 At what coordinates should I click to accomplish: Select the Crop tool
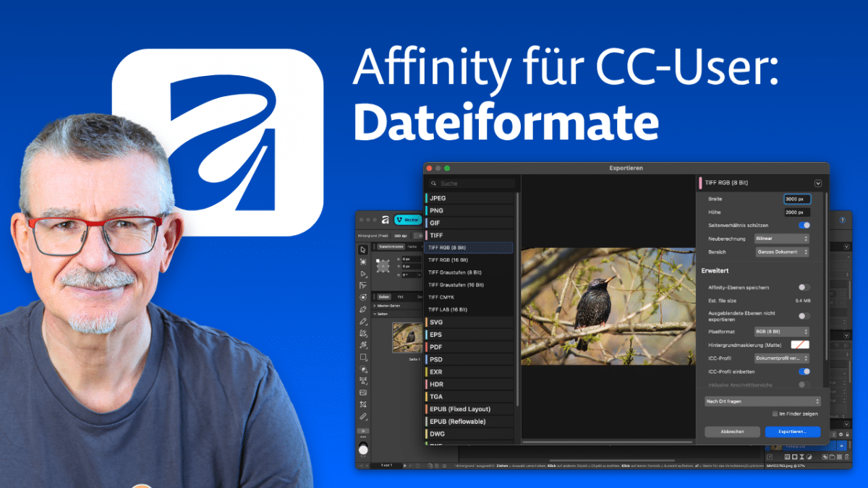coord(363,404)
